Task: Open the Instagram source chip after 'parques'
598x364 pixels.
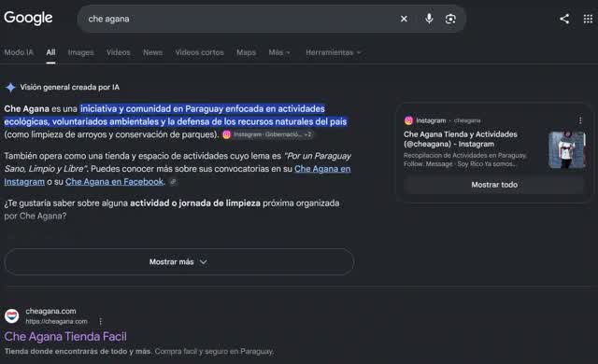Action: (268, 134)
